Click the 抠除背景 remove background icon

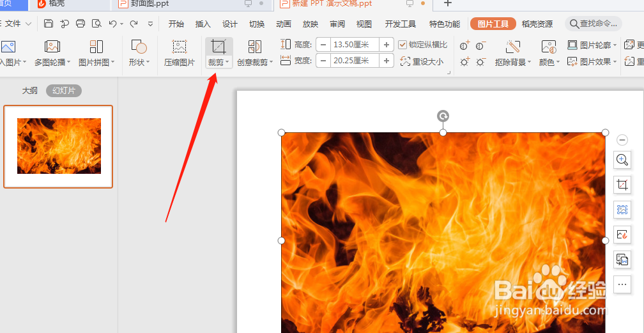point(513,47)
